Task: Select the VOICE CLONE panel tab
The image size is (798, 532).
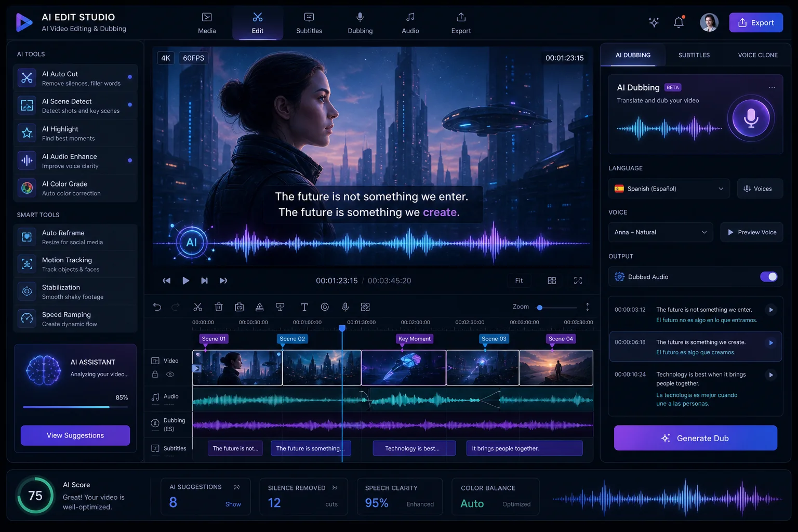Action: tap(758, 55)
